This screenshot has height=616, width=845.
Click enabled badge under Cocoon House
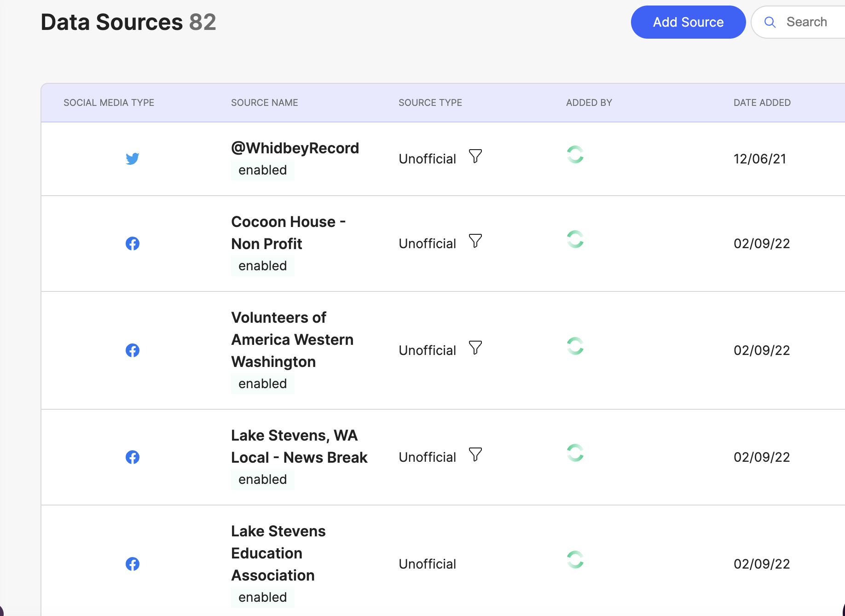coord(263,266)
